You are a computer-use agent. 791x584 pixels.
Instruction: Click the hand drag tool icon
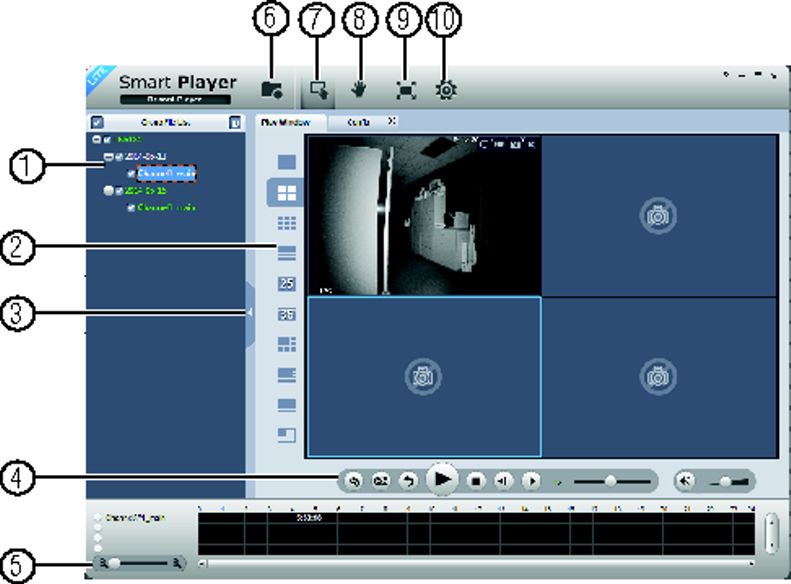[x=359, y=90]
